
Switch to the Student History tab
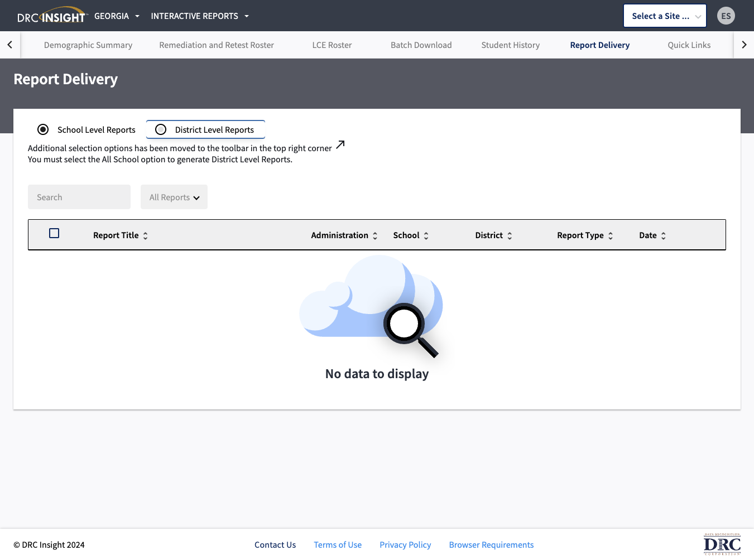(511, 45)
